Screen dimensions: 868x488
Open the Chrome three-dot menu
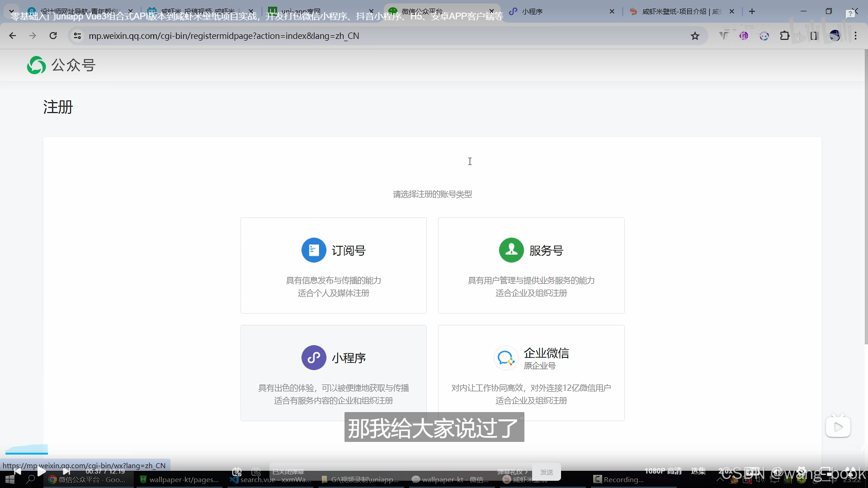855,36
